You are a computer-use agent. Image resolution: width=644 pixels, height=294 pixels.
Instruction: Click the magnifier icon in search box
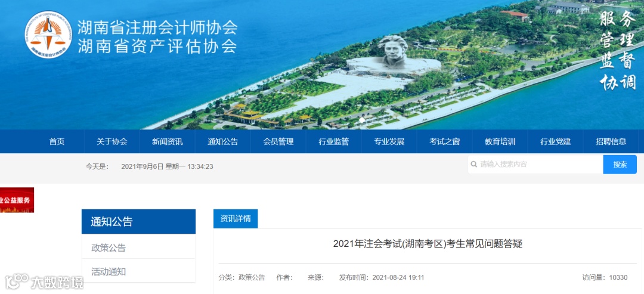pyautogui.click(x=474, y=164)
